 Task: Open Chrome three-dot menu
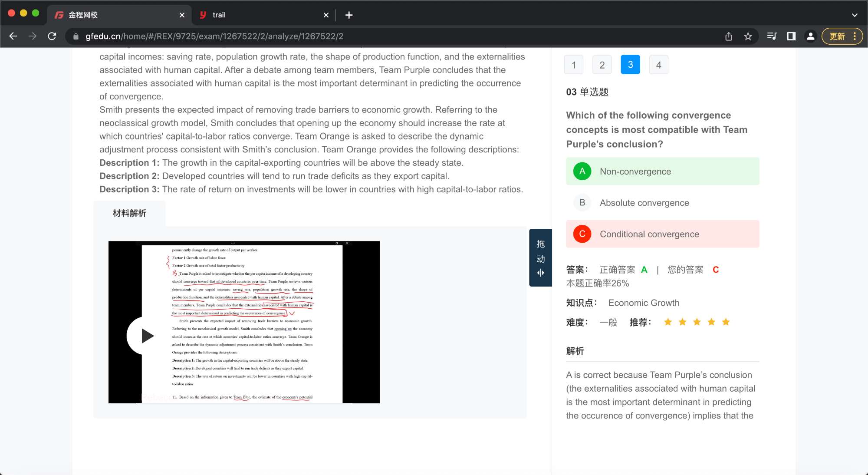pos(855,36)
